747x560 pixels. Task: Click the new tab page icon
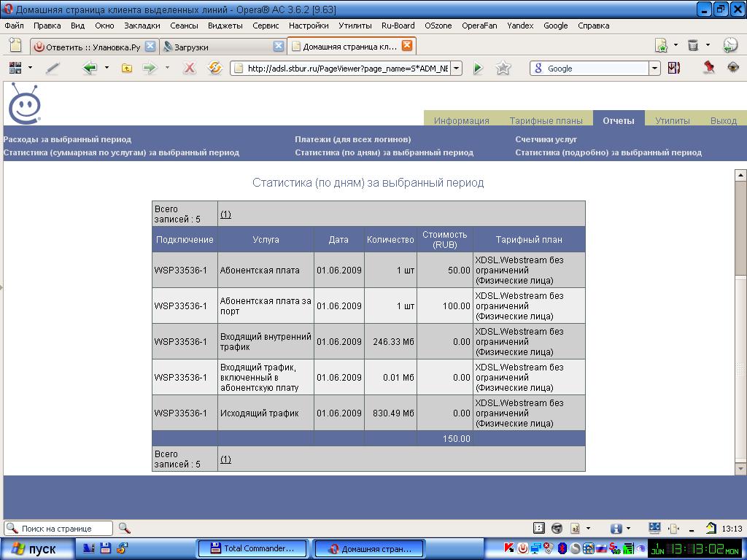point(15,45)
